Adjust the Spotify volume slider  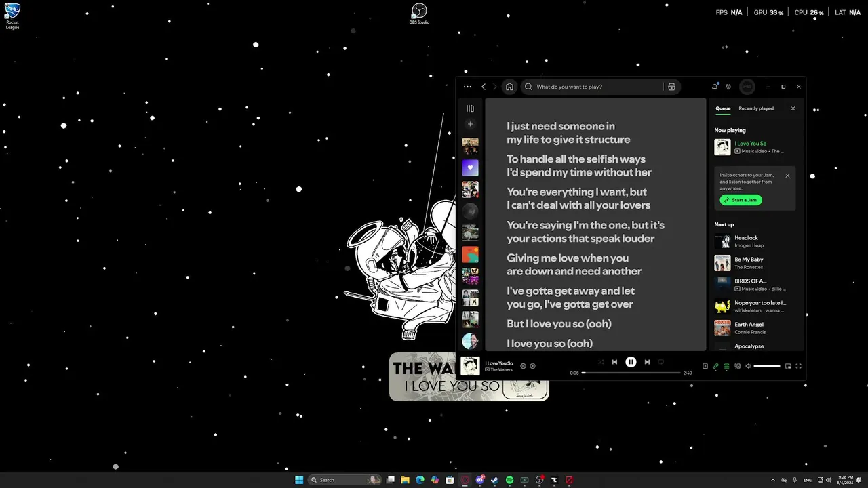click(767, 366)
